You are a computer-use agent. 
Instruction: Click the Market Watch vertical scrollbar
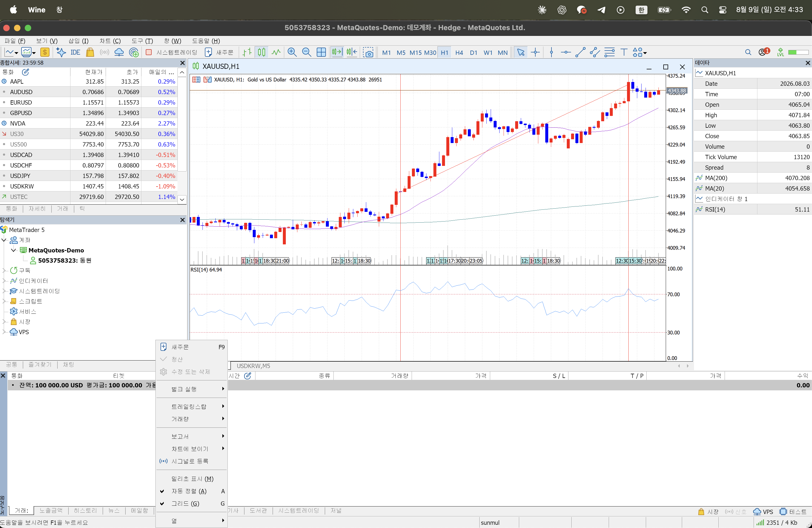(182, 124)
